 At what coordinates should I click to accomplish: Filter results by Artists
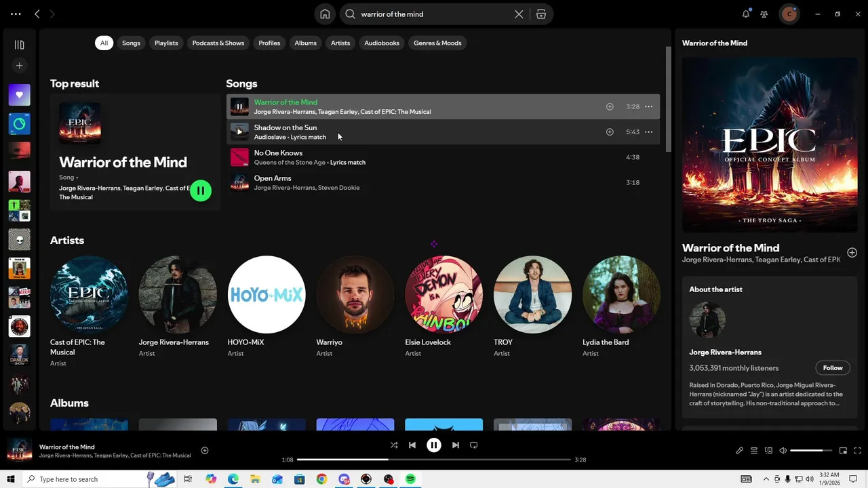pyautogui.click(x=340, y=43)
